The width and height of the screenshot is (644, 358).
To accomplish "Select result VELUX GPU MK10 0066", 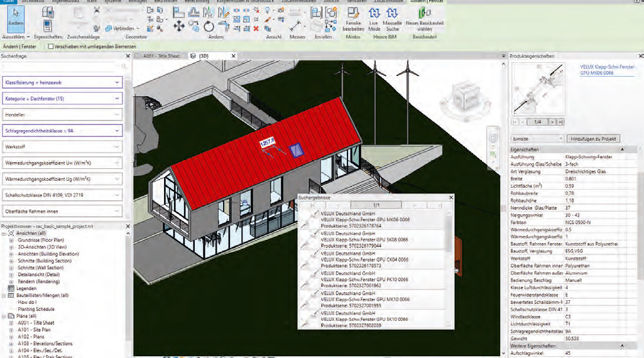I will [373, 300].
